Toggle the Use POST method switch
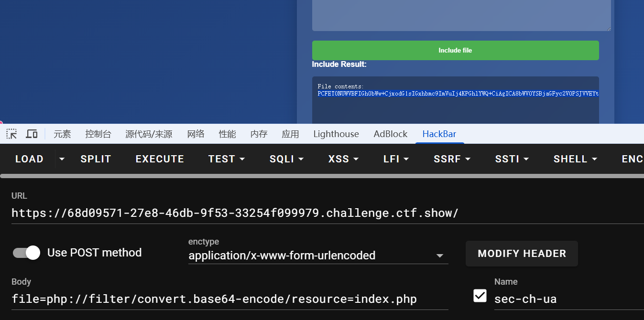Image resolution: width=644 pixels, height=320 pixels. (x=27, y=253)
